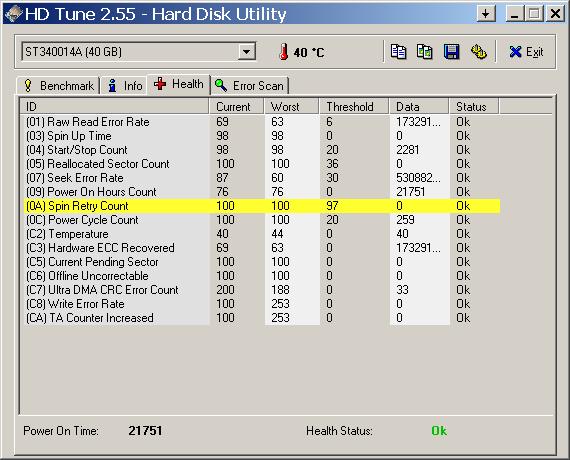Image resolution: width=570 pixels, height=460 pixels.
Task: Click the save floppy disk icon
Action: coord(451,52)
